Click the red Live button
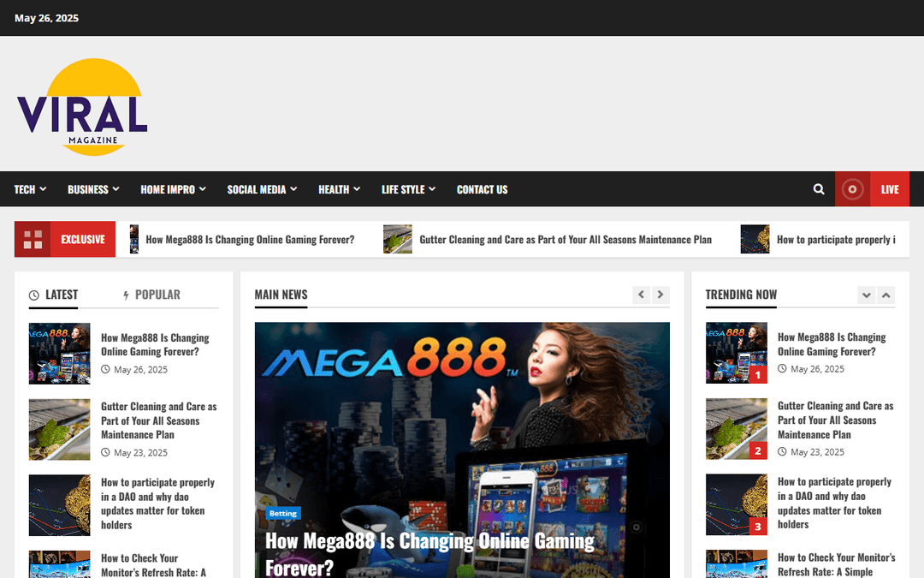This screenshot has height=578, width=924. [890, 189]
